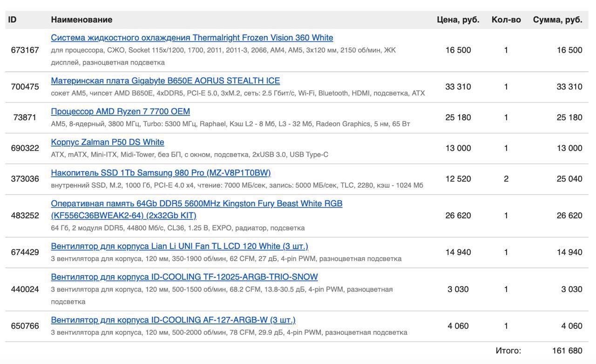This screenshot has width=596, height=364.
Task: Click the price 3 030
Action: click(458, 289)
